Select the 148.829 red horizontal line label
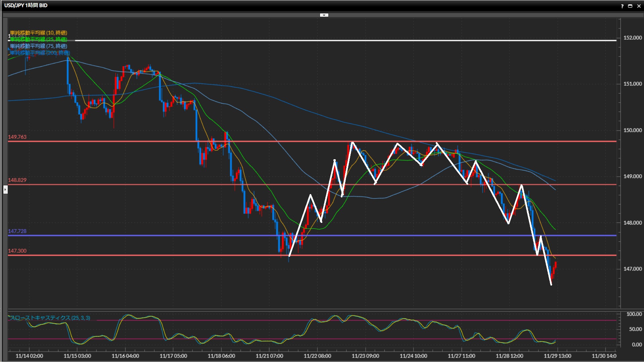Image resolution: width=644 pixels, height=362 pixels. [17, 180]
